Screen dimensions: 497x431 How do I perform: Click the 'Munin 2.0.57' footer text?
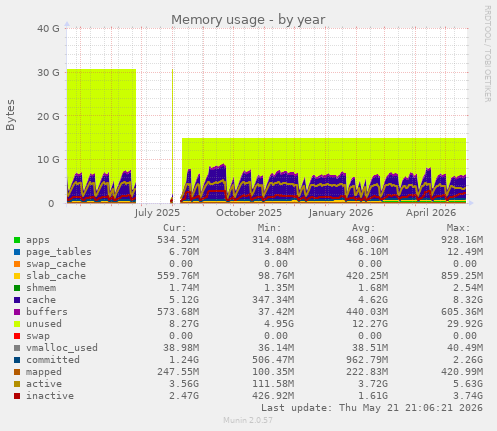248,420
